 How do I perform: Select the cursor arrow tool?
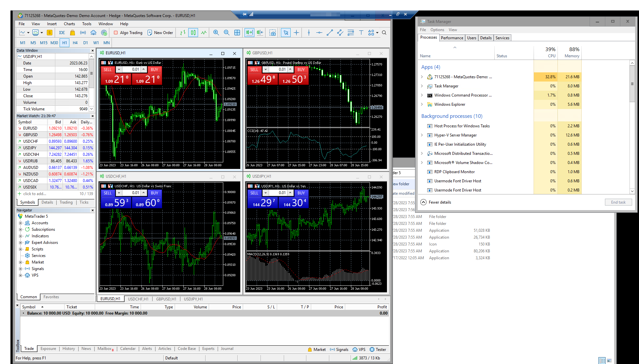click(x=286, y=33)
